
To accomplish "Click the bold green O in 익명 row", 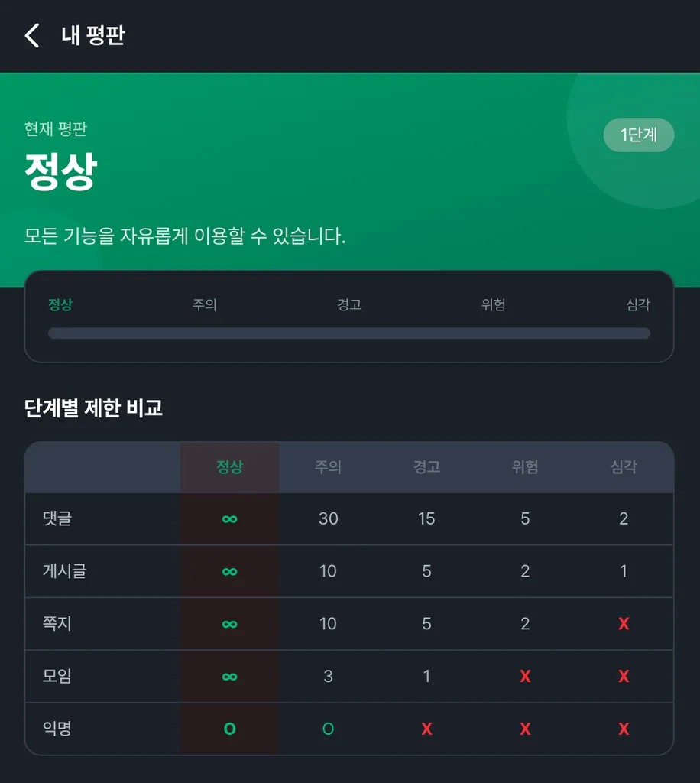I will pos(229,729).
